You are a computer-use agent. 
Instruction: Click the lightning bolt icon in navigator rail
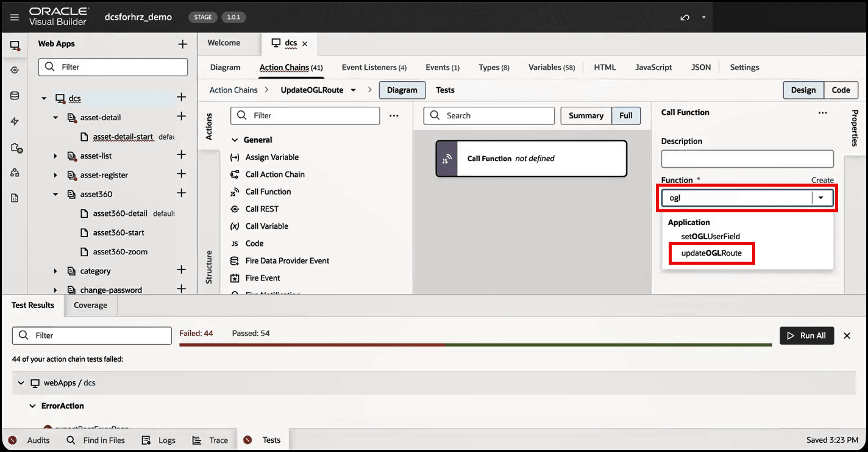(x=15, y=121)
